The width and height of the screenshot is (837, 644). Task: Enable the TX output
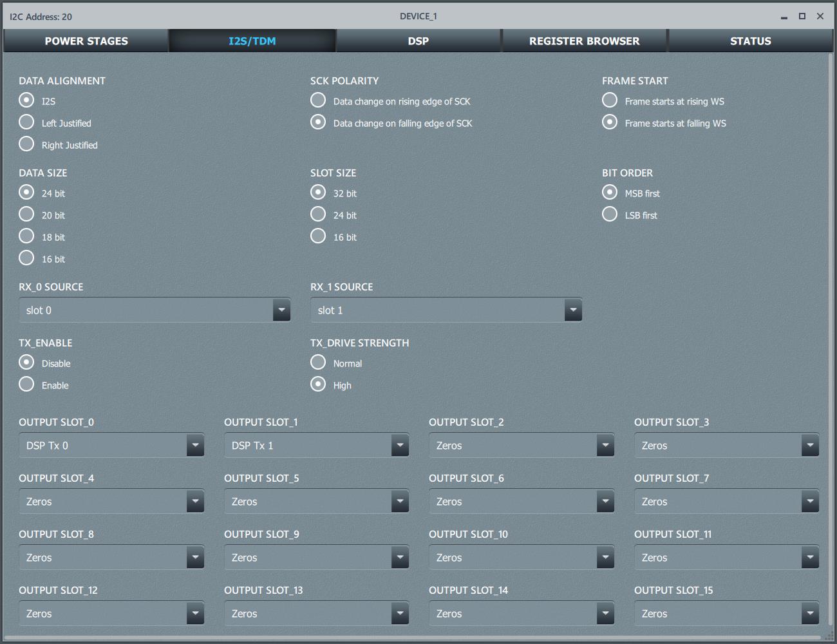click(26, 384)
